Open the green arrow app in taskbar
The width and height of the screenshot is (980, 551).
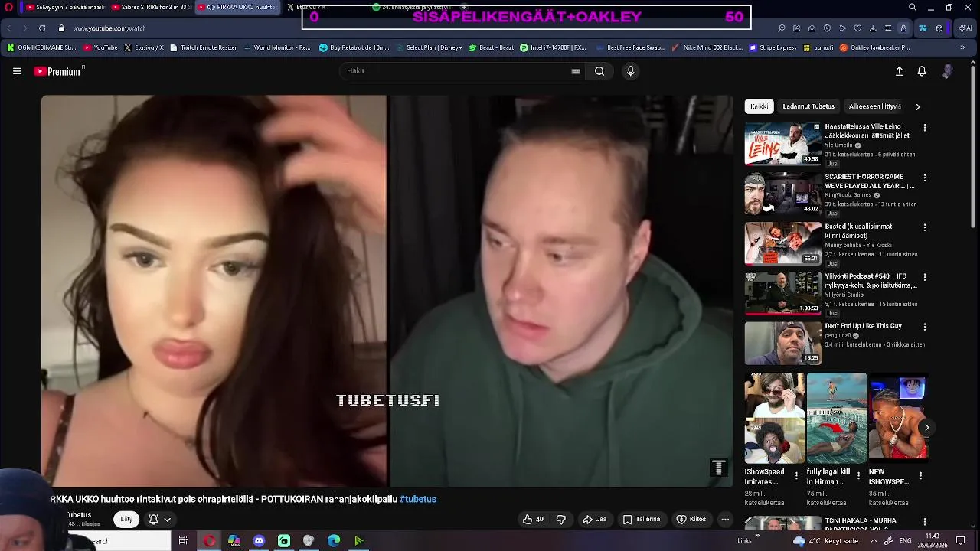click(x=358, y=541)
